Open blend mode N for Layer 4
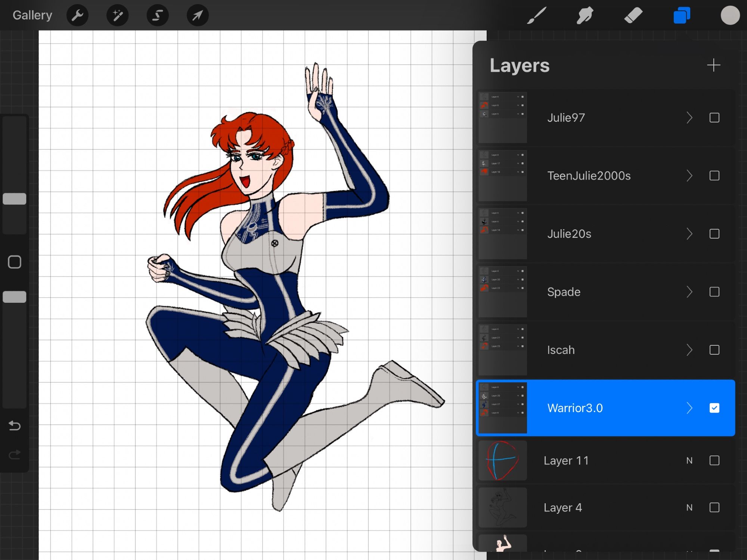The width and height of the screenshot is (747, 560). (689, 507)
